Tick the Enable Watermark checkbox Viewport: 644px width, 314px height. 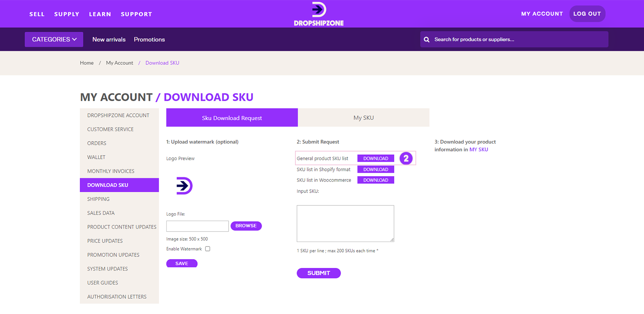(208, 249)
